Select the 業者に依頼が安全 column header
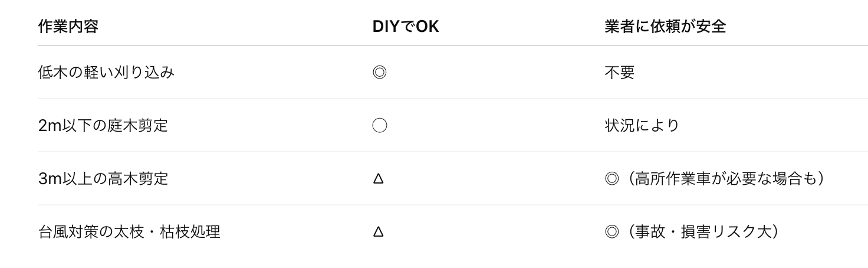The width and height of the screenshot is (868, 268). [665, 27]
